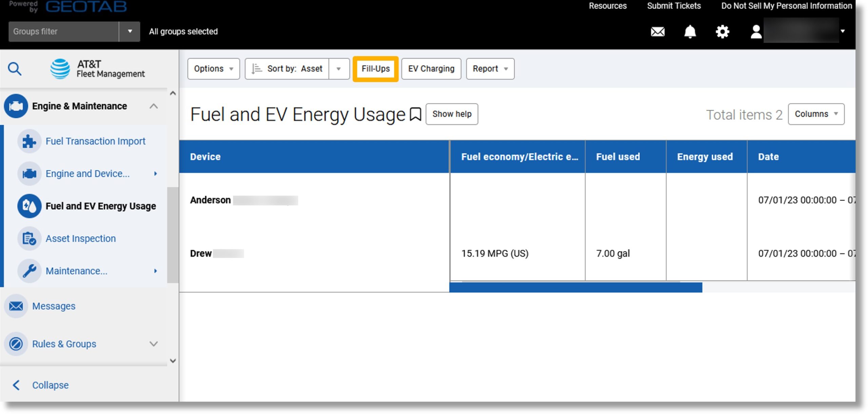Click the notification bell icon
868x414 pixels.
click(689, 31)
